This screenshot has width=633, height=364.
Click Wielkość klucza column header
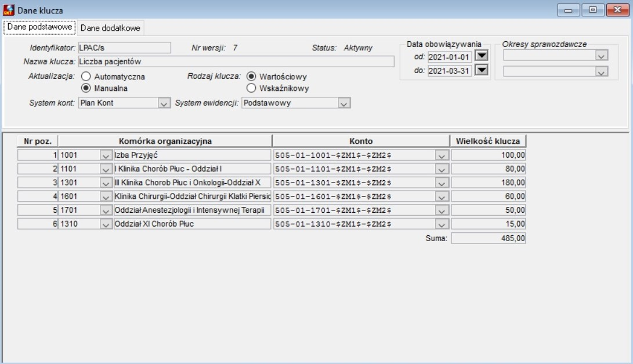488,141
